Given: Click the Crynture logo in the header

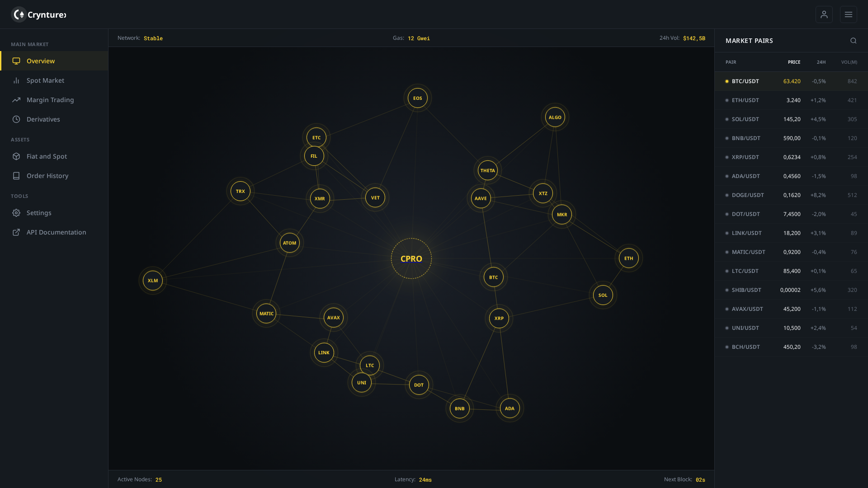Looking at the screenshot, I should click(38, 14).
